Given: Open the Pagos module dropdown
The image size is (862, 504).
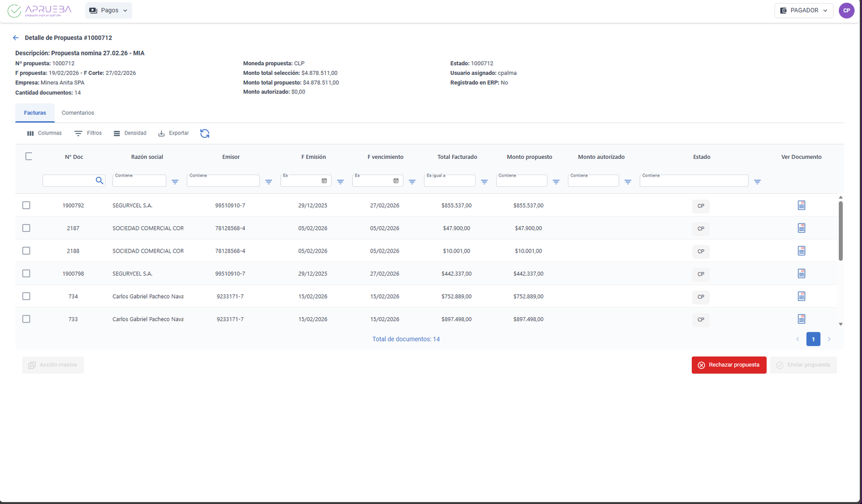Looking at the screenshot, I should (x=108, y=10).
